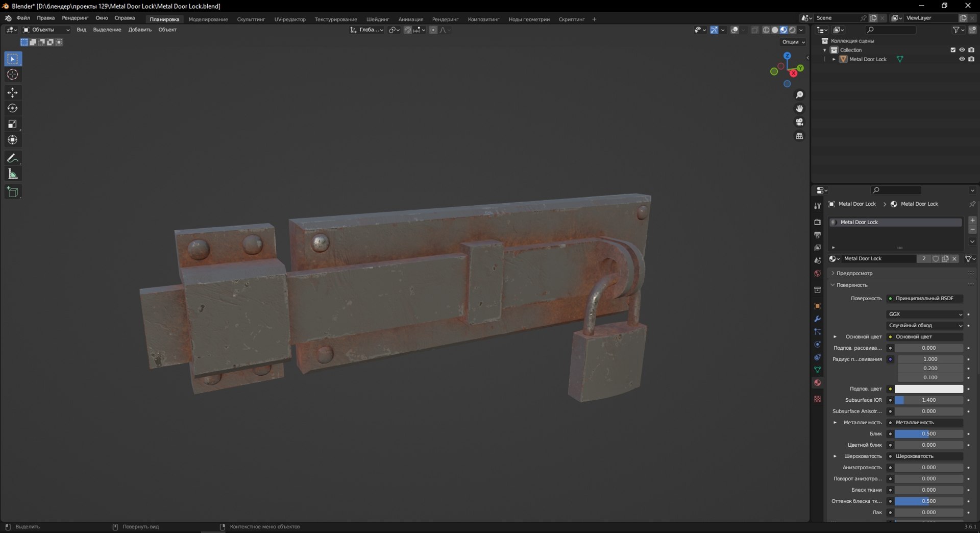Toggle fake user shield for material
980x533 pixels.
936,259
